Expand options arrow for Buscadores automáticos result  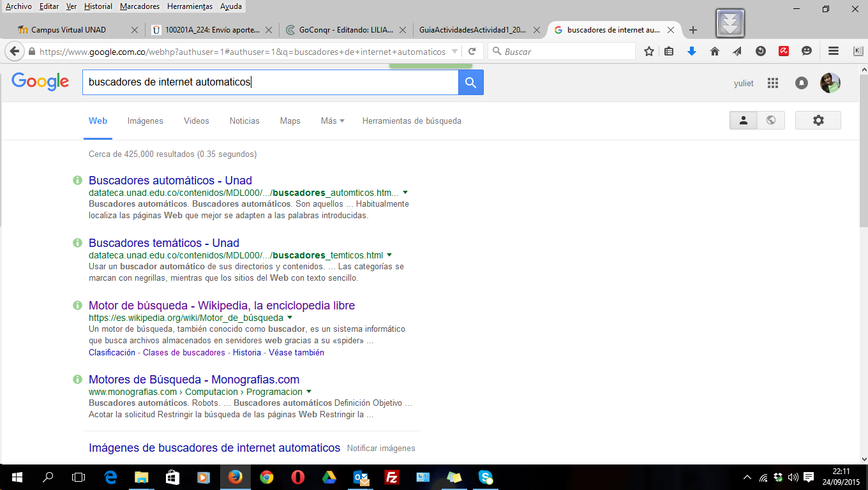tap(405, 193)
